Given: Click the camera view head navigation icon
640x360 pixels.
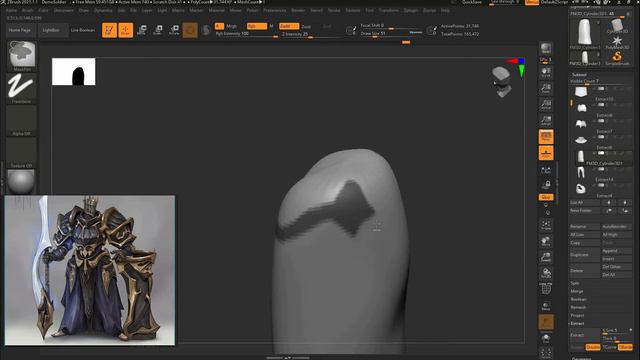Looking at the screenshot, I should pos(502,82).
